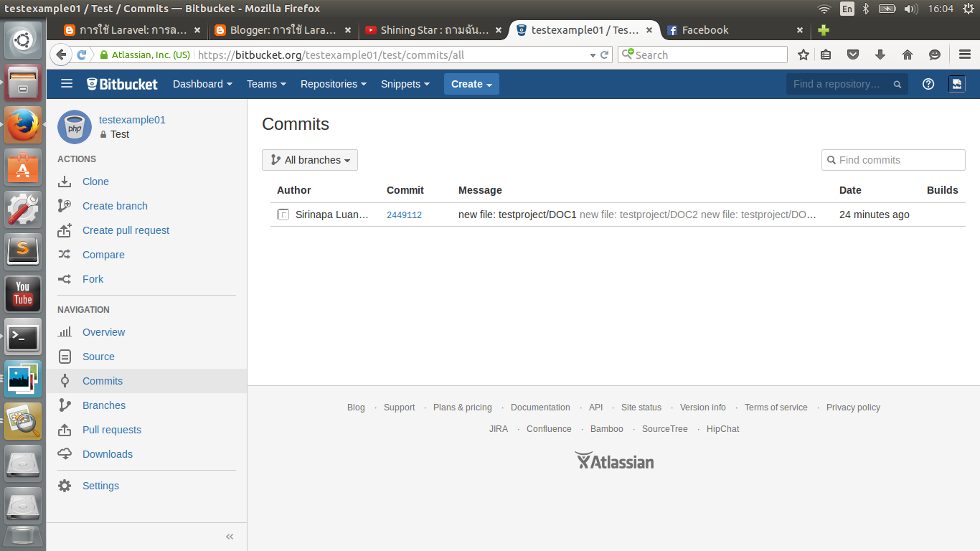The image size is (980, 551).
Task: Close the Facebook tab
Action: click(800, 30)
